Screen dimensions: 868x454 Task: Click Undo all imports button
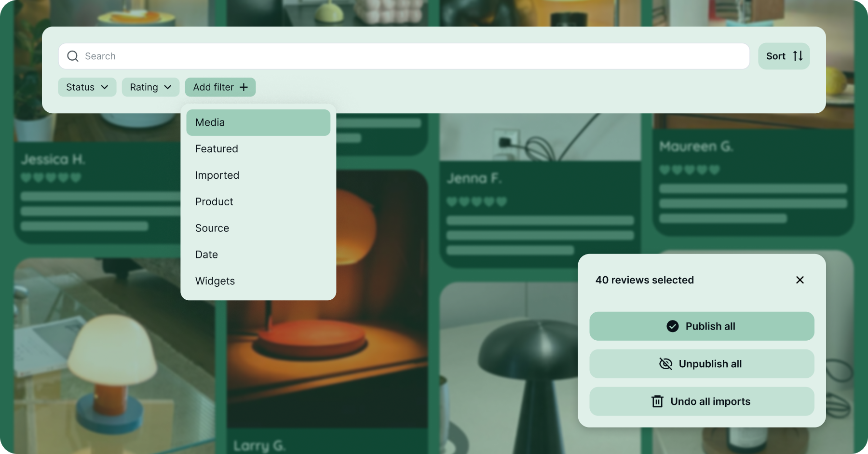702,401
